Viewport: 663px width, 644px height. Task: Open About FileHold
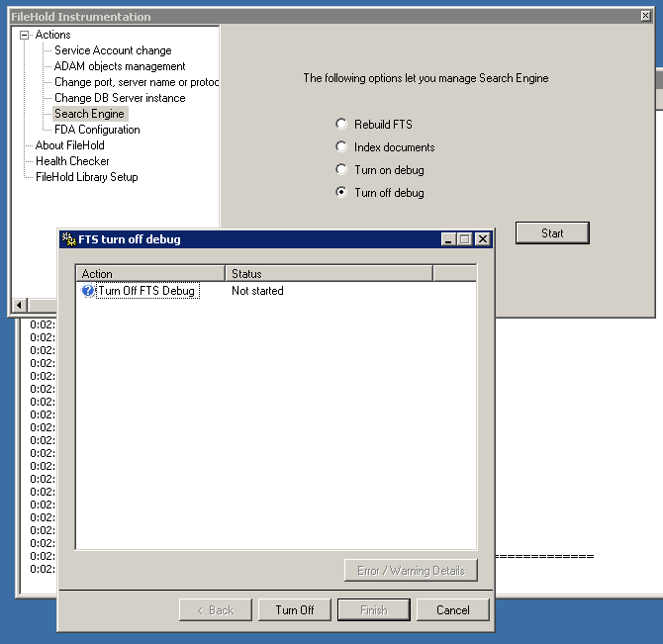[70, 145]
